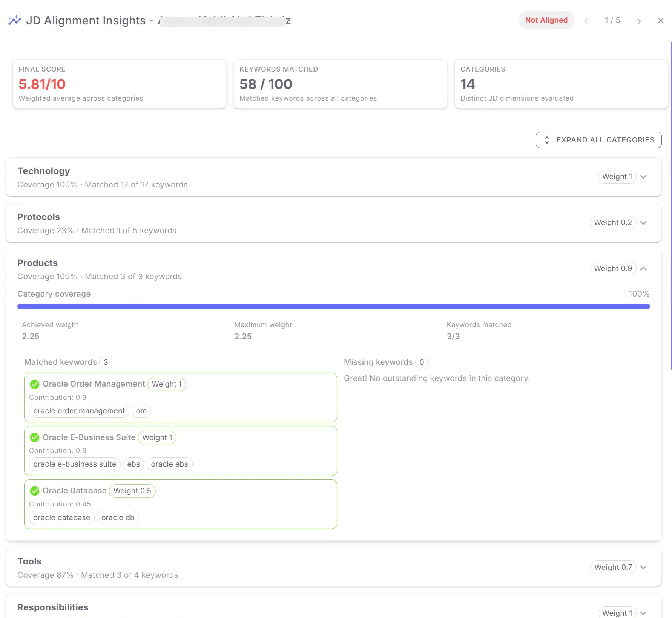Click the green check on Oracle Order Management
672x618 pixels.
(x=35, y=384)
